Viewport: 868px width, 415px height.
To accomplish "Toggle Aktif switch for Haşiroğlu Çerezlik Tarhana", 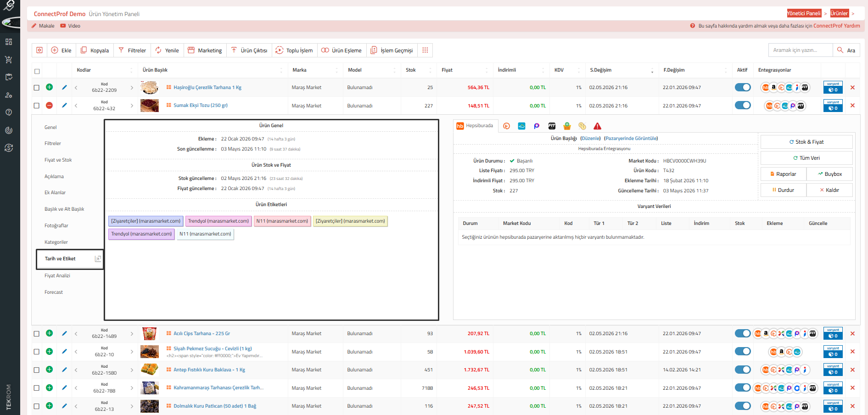I will tap(743, 87).
